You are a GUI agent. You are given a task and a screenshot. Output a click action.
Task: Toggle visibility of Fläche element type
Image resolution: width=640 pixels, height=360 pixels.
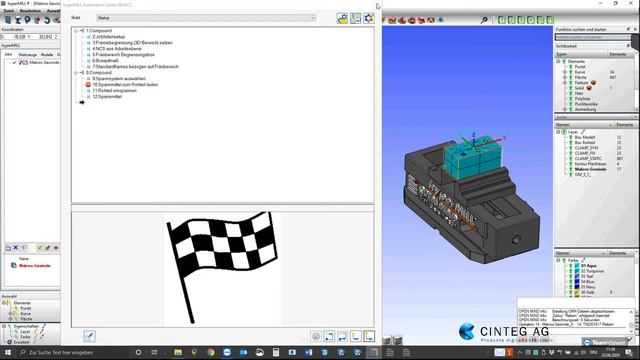[x=571, y=77]
